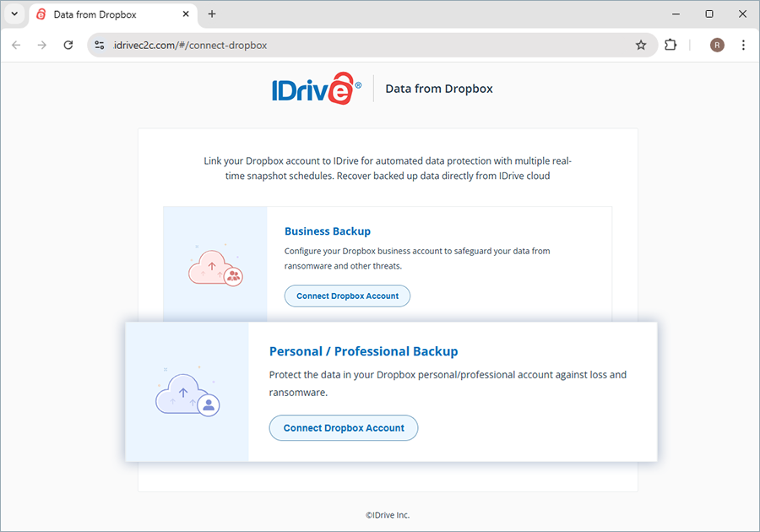The height and width of the screenshot is (532, 760).
Task: Click the Link your Dropbox account description text
Action: point(388,168)
